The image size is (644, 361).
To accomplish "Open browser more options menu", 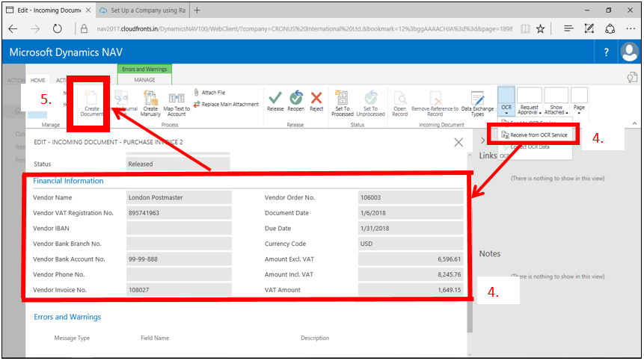I will point(631,28).
